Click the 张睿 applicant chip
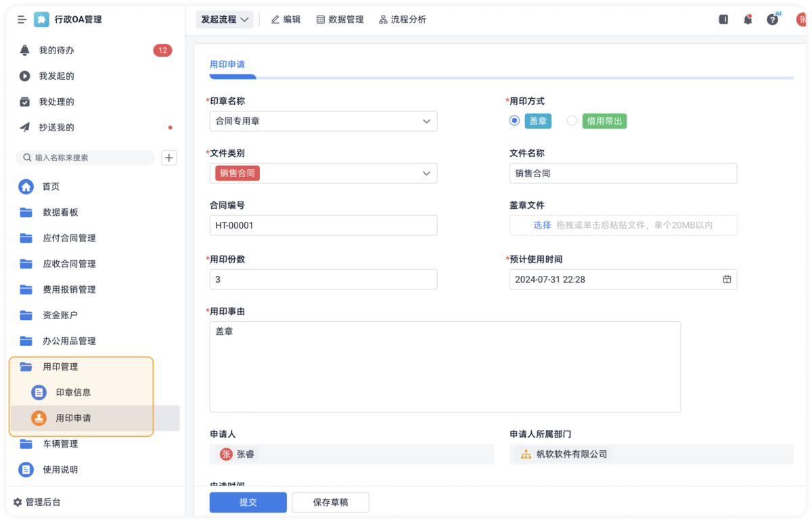Image resolution: width=812 pixels, height=522 pixels. 237,454
